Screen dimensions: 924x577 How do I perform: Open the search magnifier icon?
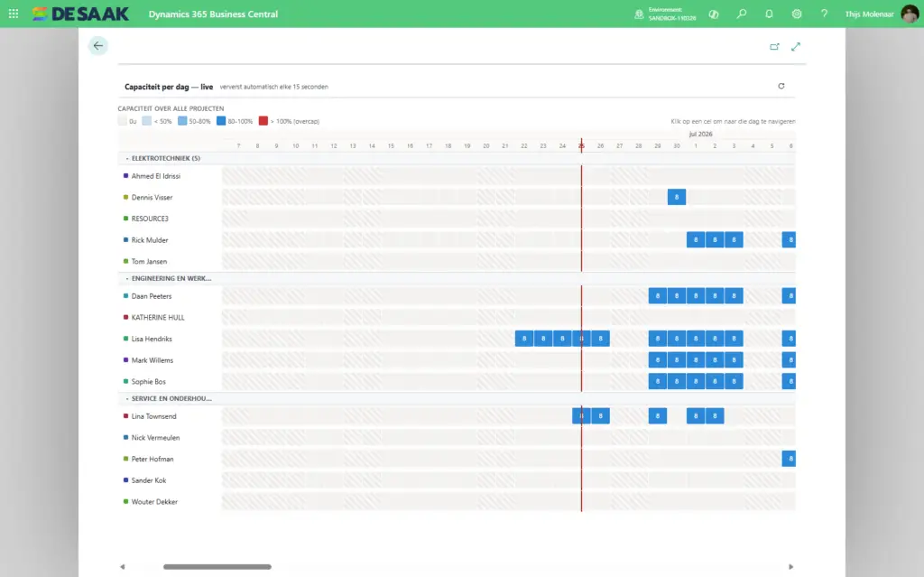tap(742, 14)
